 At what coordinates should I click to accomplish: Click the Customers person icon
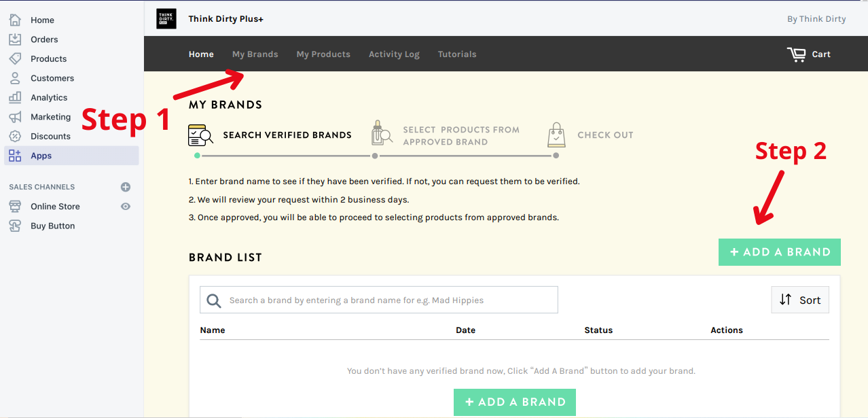click(15, 78)
